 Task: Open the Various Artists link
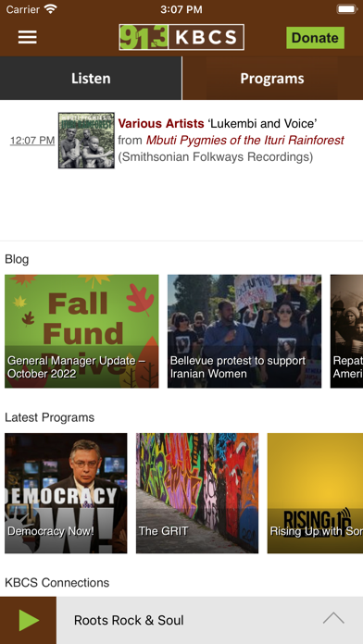point(161,123)
